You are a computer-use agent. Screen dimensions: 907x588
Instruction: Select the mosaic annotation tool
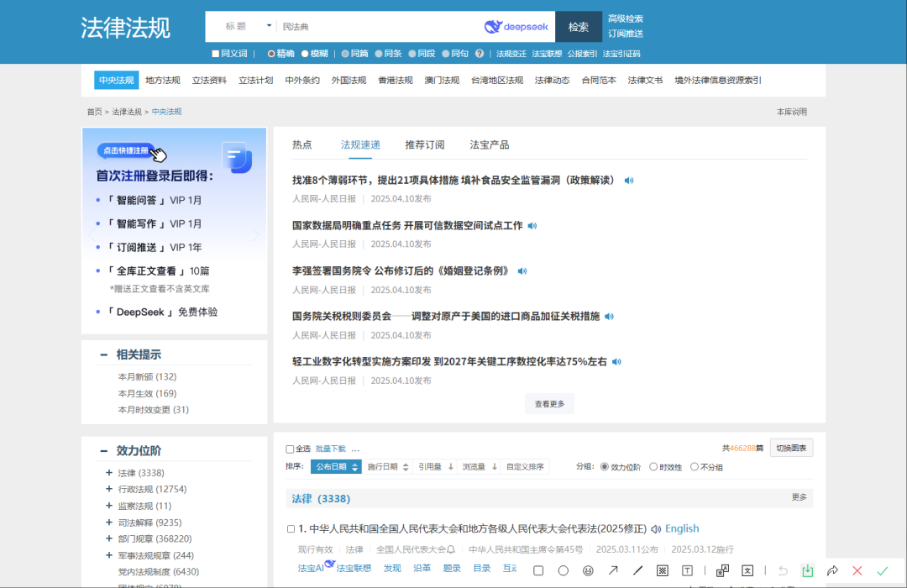(x=660, y=570)
